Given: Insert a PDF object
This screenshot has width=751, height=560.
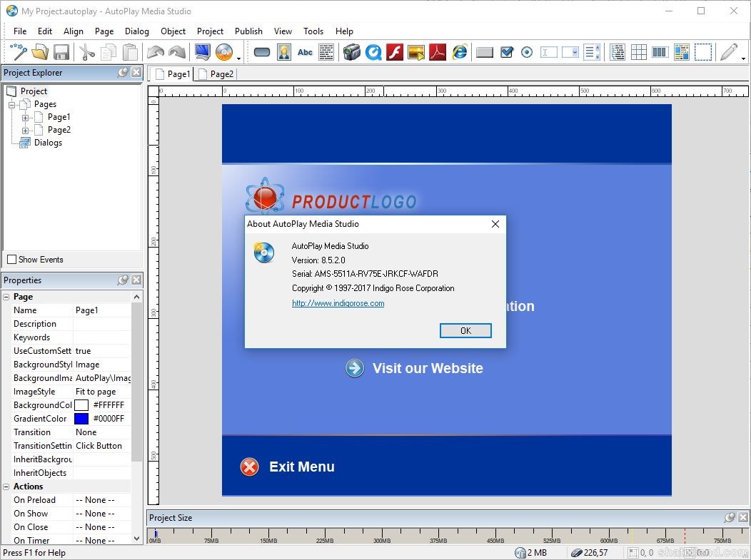Looking at the screenshot, I should click(438, 51).
